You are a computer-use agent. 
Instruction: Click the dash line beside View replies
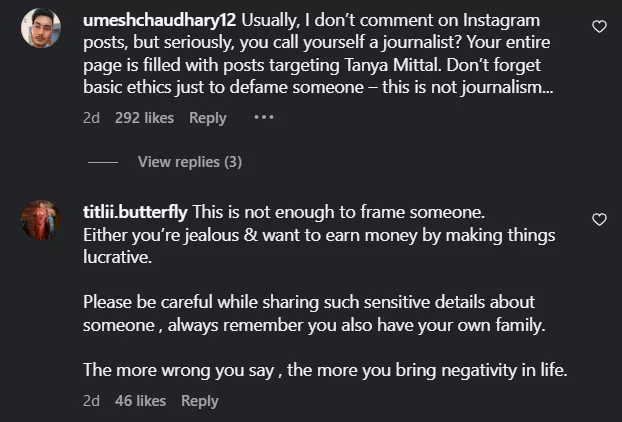coord(103,162)
